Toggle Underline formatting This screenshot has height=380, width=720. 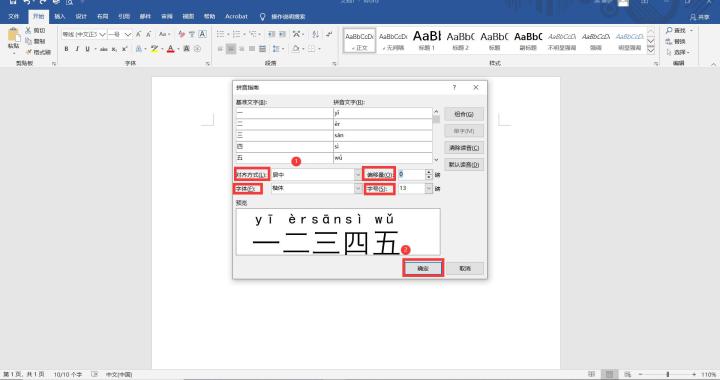pos(87,49)
